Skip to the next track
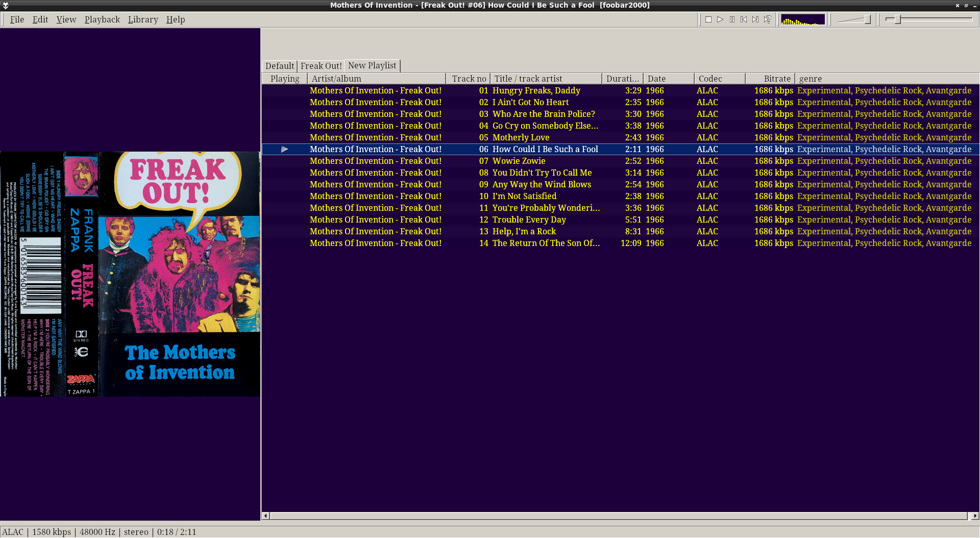This screenshot has width=980, height=538. [755, 19]
